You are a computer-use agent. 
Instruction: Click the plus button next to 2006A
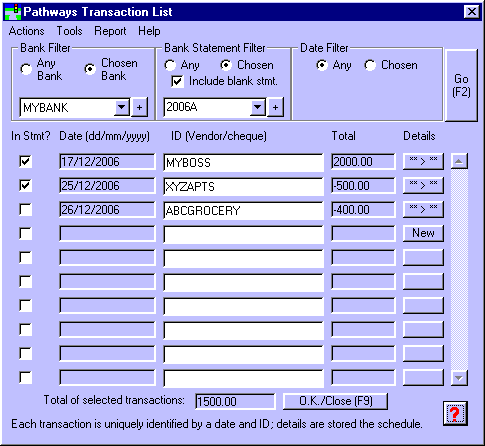(275, 107)
